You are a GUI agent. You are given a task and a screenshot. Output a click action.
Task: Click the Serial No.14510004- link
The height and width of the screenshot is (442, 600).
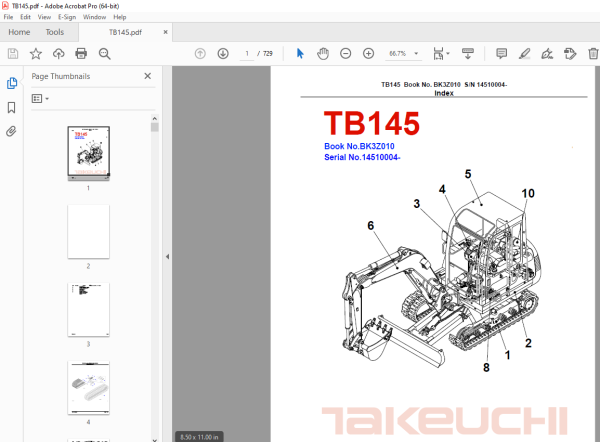[x=362, y=157]
